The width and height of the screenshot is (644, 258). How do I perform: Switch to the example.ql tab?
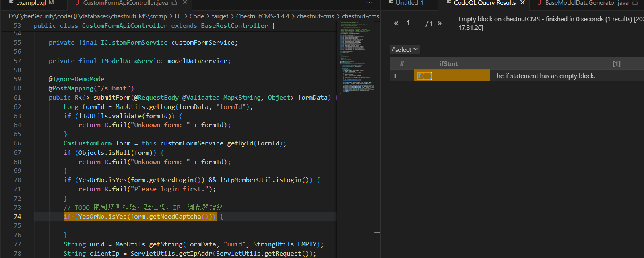click(x=31, y=3)
